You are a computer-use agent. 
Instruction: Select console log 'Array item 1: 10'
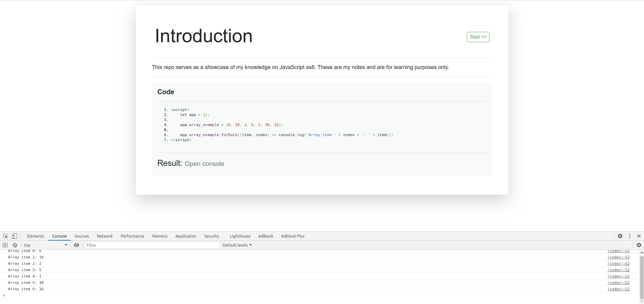[x=26, y=257]
